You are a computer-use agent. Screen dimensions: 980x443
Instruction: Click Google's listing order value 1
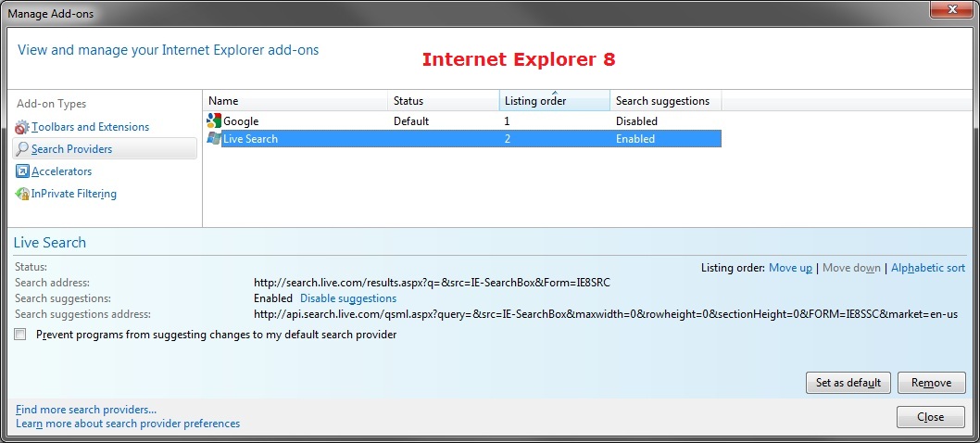[508, 121]
